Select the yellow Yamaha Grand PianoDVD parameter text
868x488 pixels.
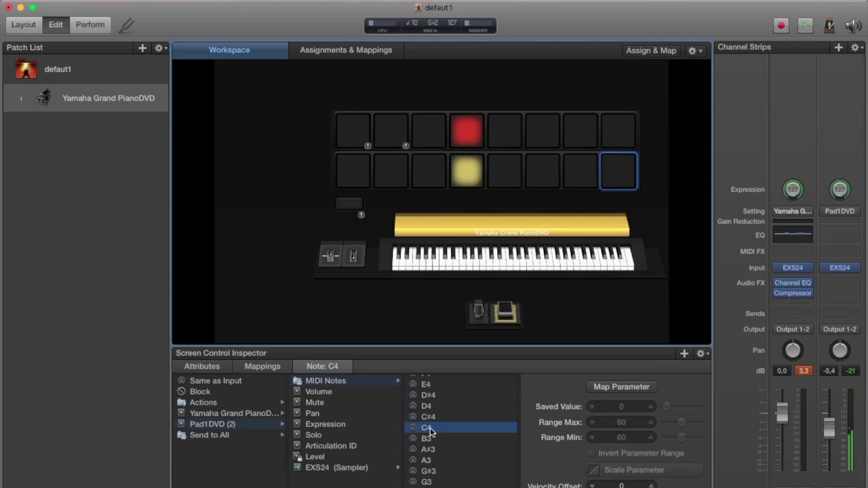pos(512,232)
